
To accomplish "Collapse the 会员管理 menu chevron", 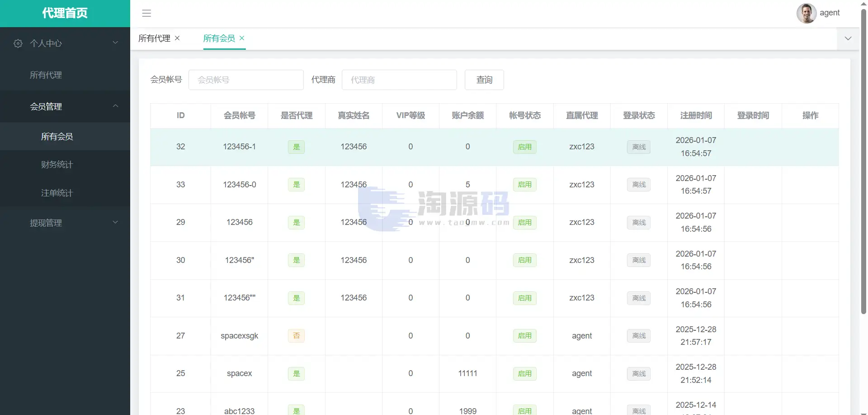I will [x=115, y=106].
